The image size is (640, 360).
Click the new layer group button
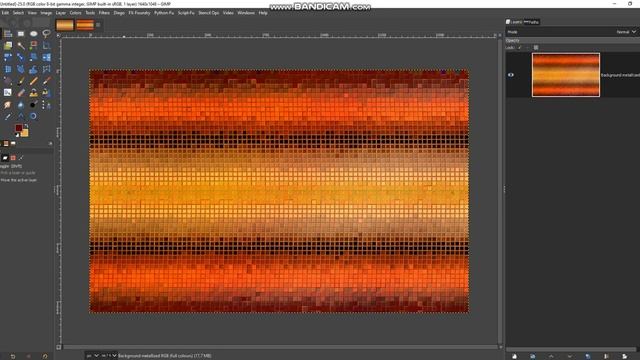pos(533,356)
